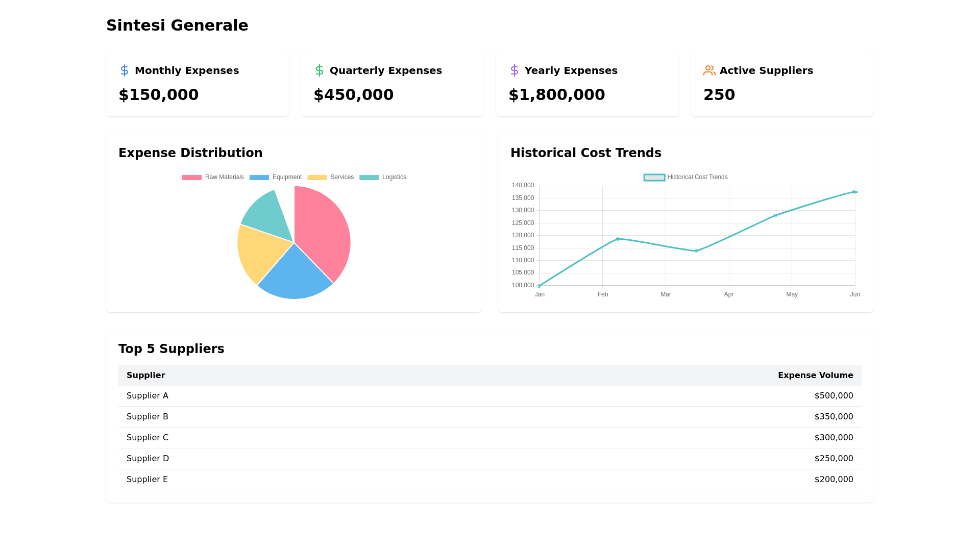Screen dimensions: 980x551
Task: Click the orange users icon on Active Suppliers
Action: 709,70
